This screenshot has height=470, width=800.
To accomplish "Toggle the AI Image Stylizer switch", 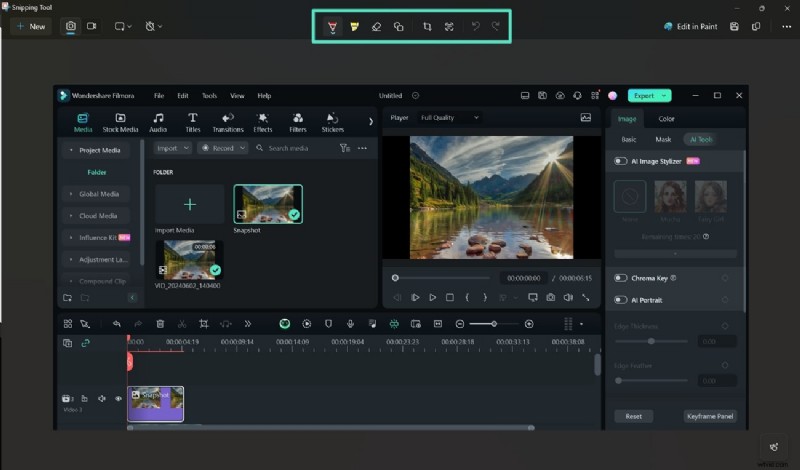I will point(621,160).
